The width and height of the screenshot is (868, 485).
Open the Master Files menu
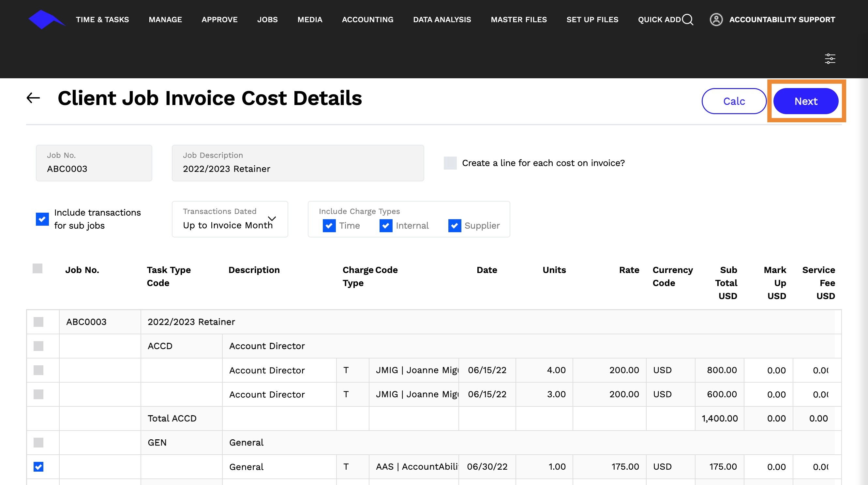tap(518, 20)
